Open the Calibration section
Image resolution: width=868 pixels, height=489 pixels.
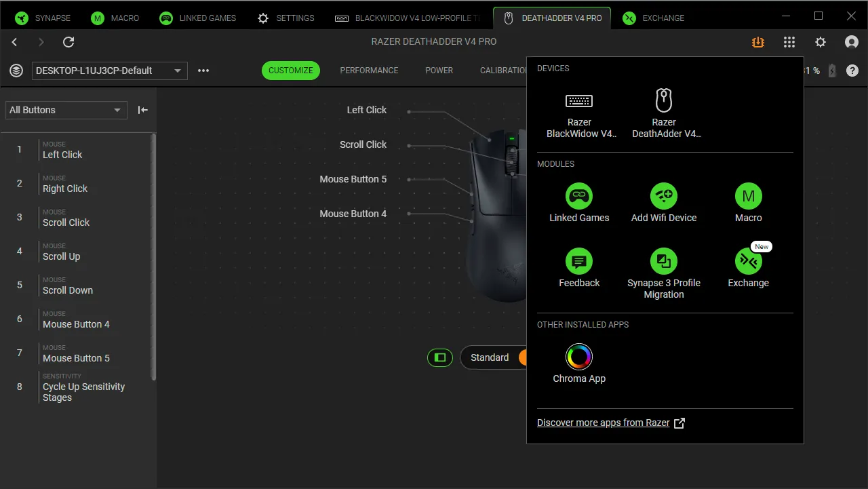(503, 71)
